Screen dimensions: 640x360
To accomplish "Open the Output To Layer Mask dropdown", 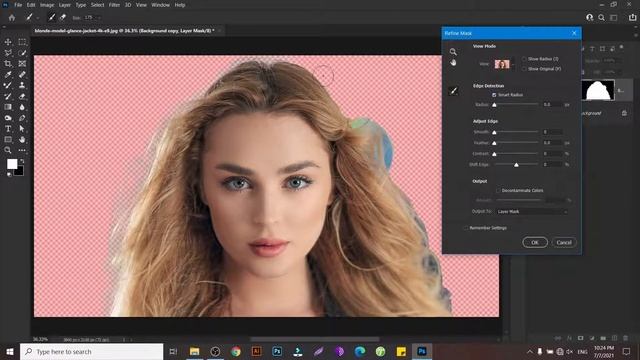I will (x=532, y=211).
